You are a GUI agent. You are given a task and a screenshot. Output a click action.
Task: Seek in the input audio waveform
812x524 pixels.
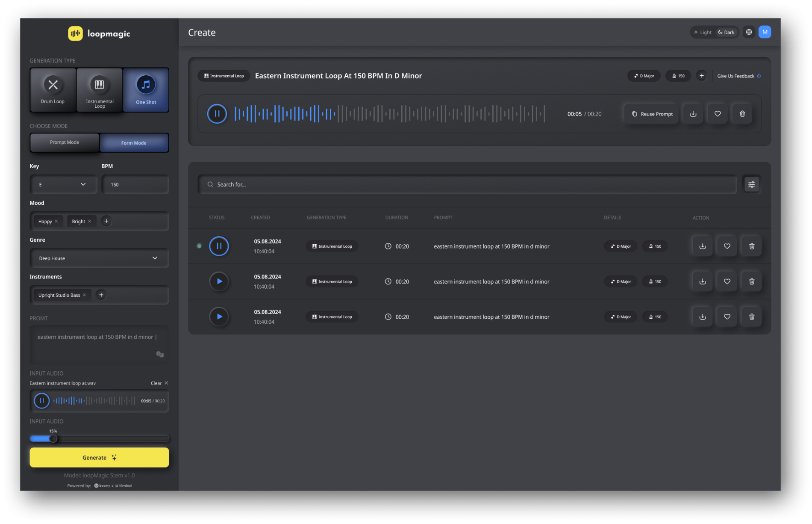[x=94, y=401]
